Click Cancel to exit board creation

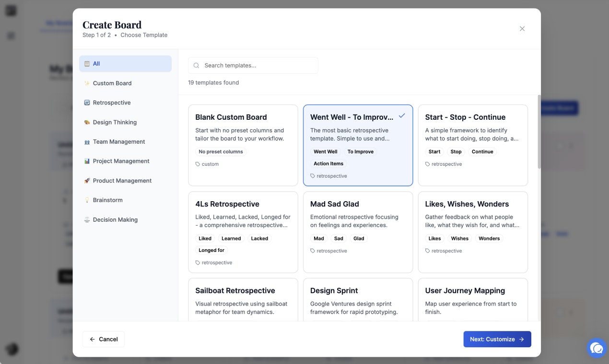coord(103,339)
